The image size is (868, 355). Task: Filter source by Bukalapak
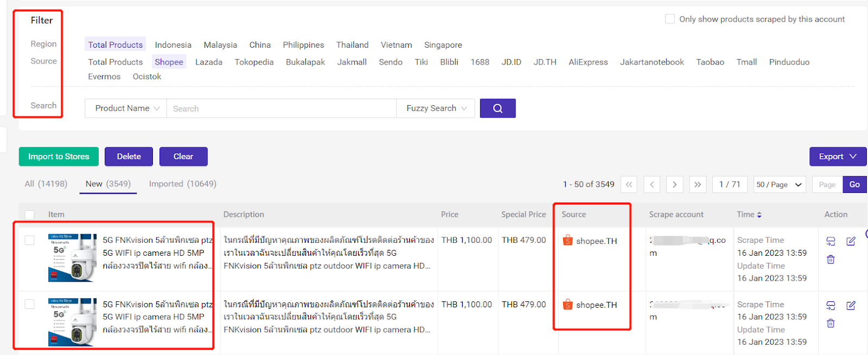pos(305,62)
